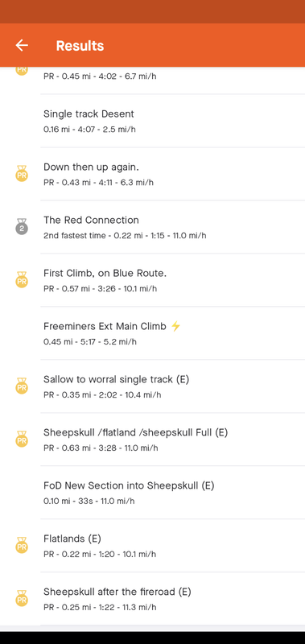Click PR medal next to First Climb, on Blue Route
Viewport: 305px width, 644px height.
(x=22, y=279)
